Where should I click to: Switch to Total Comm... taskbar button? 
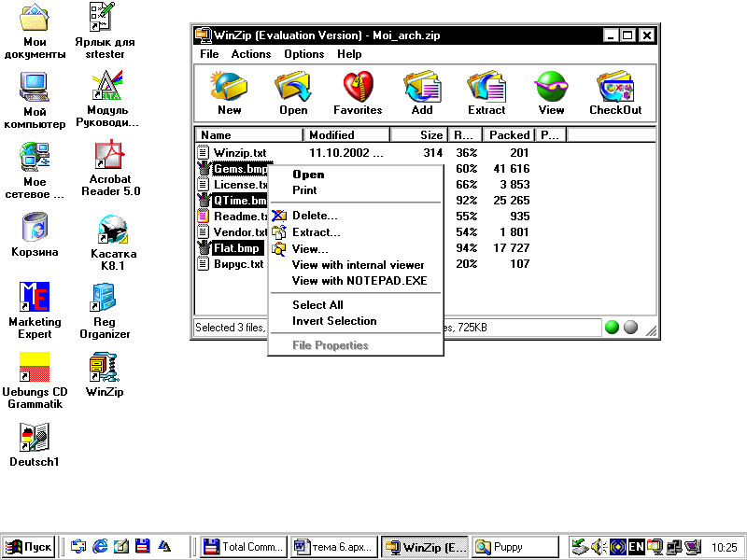245,546
